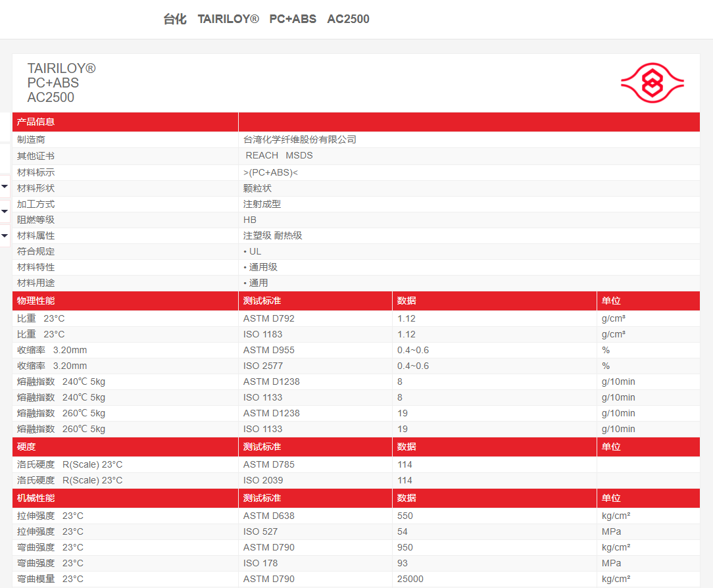Click the flexural strength value 93
Image resolution: width=713 pixels, height=588 pixels.
[403, 563]
